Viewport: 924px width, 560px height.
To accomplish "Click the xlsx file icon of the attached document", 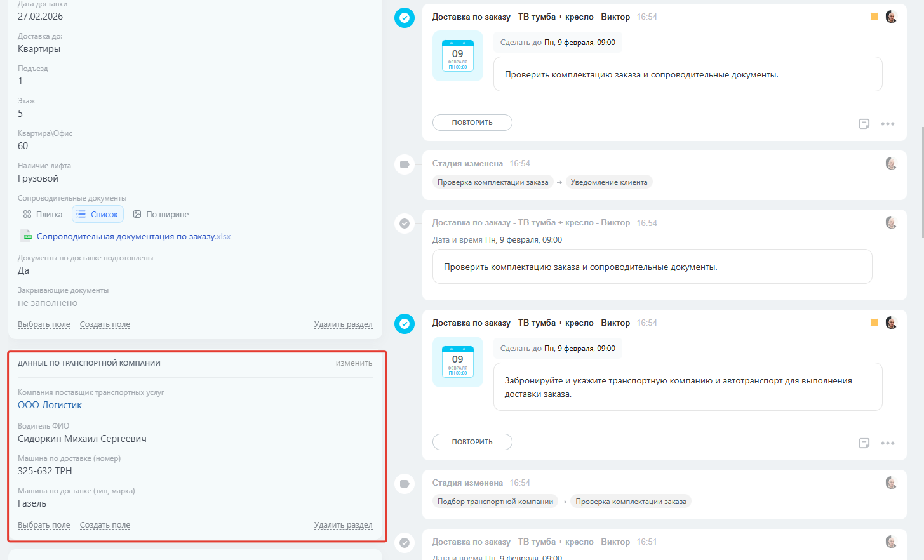I will point(26,236).
